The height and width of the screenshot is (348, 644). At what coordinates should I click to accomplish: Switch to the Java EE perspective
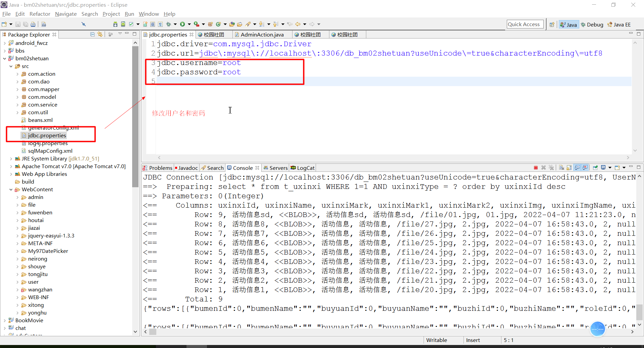[x=619, y=24]
